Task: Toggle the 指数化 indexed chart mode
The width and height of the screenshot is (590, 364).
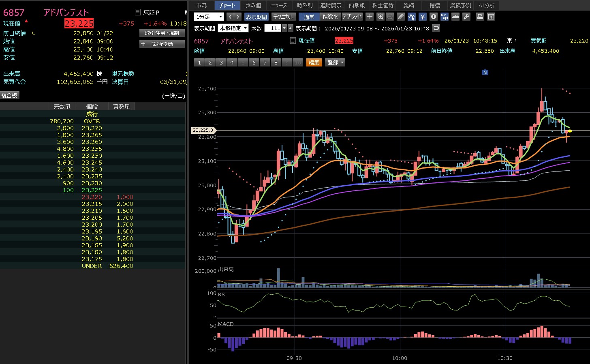Action: coord(330,17)
